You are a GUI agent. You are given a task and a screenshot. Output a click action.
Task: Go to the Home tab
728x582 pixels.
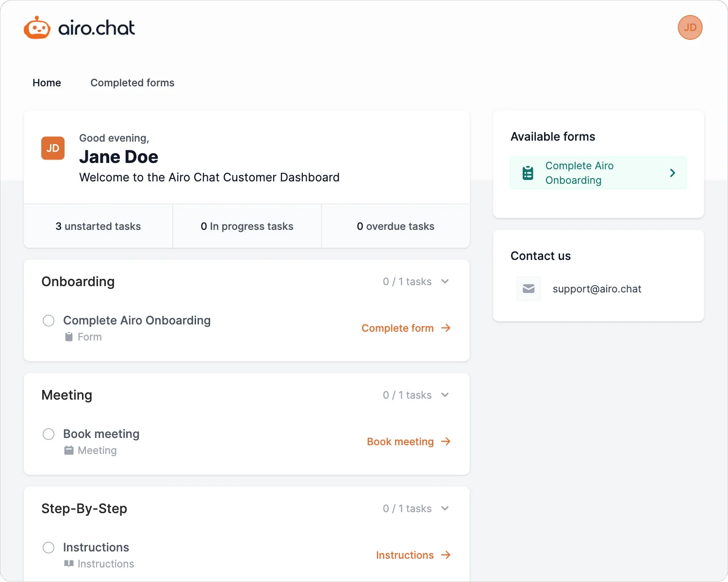[x=47, y=83]
